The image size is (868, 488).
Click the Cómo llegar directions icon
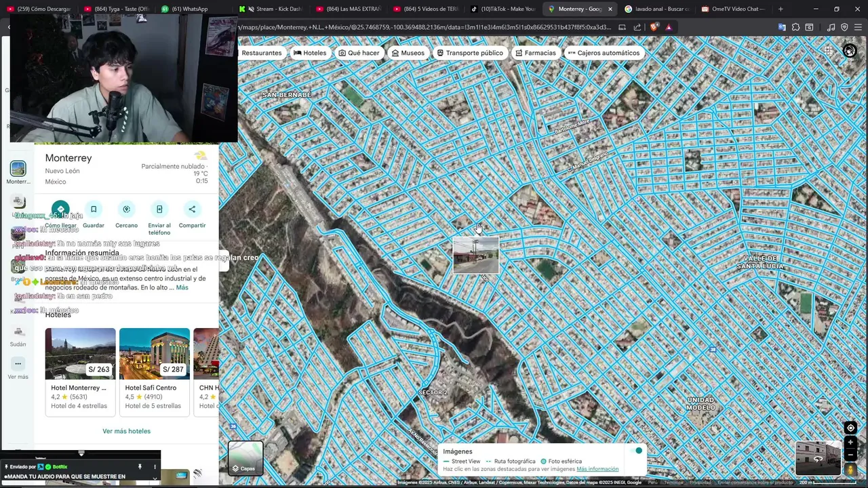tap(60, 209)
